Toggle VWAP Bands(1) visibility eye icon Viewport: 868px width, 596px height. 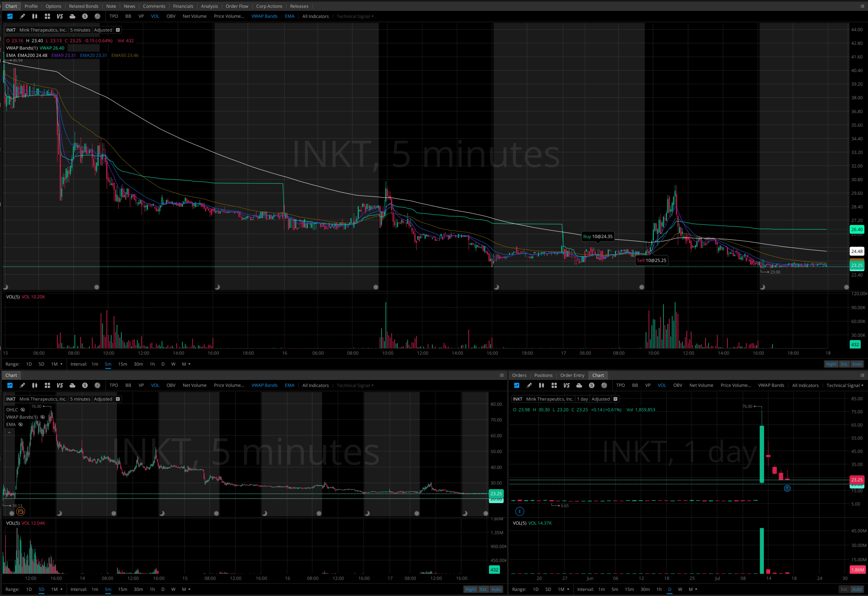[43, 417]
